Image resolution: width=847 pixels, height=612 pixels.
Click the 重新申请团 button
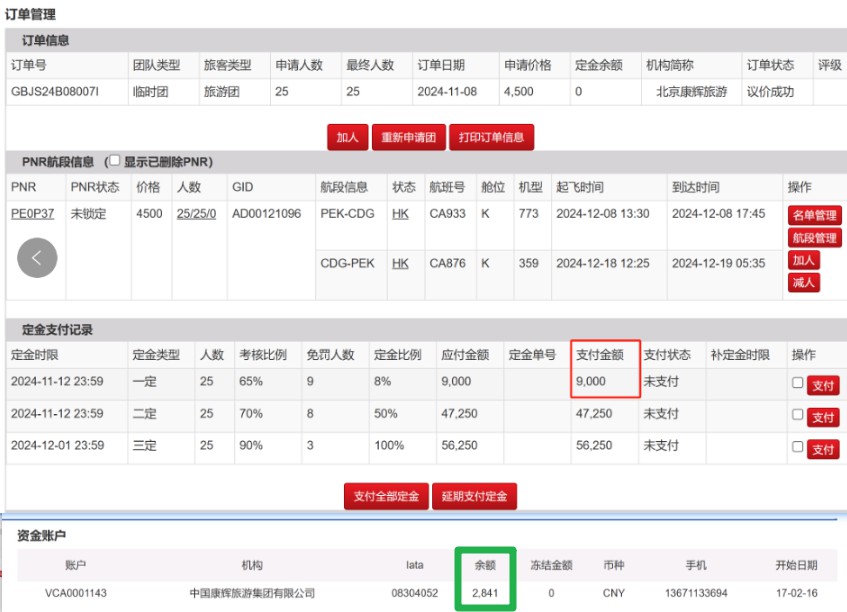point(410,138)
